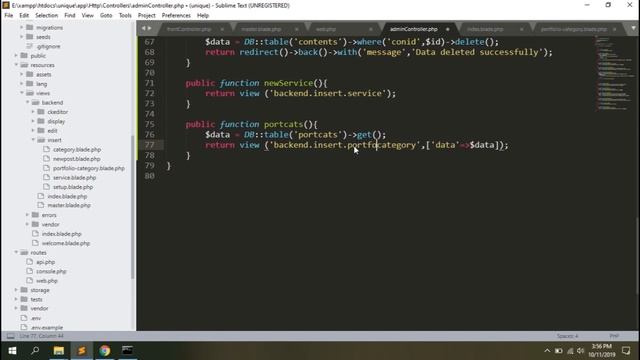640x360 pixels.
Task: Open console.php in the sidebar
Action: (x=51, y=271)
